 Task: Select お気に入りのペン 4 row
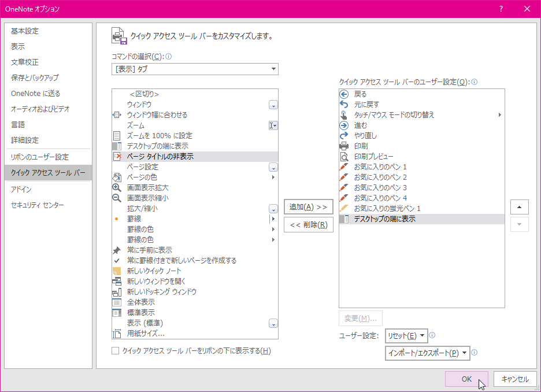[421, 198]
